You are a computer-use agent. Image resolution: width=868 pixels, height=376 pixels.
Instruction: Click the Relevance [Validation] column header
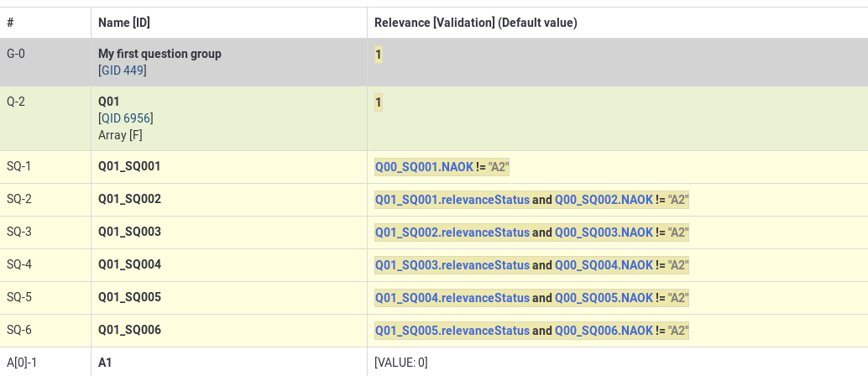click(x=475, y=23)
